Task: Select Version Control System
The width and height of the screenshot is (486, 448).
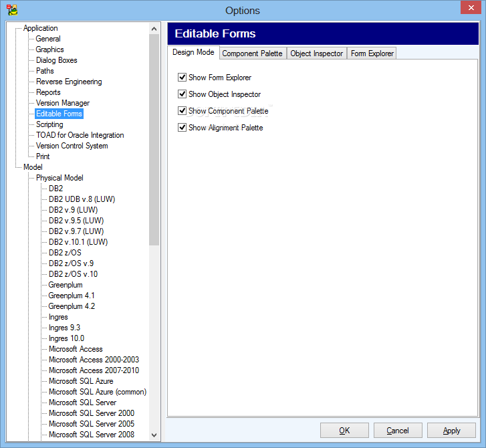Action: pos(72,146)
